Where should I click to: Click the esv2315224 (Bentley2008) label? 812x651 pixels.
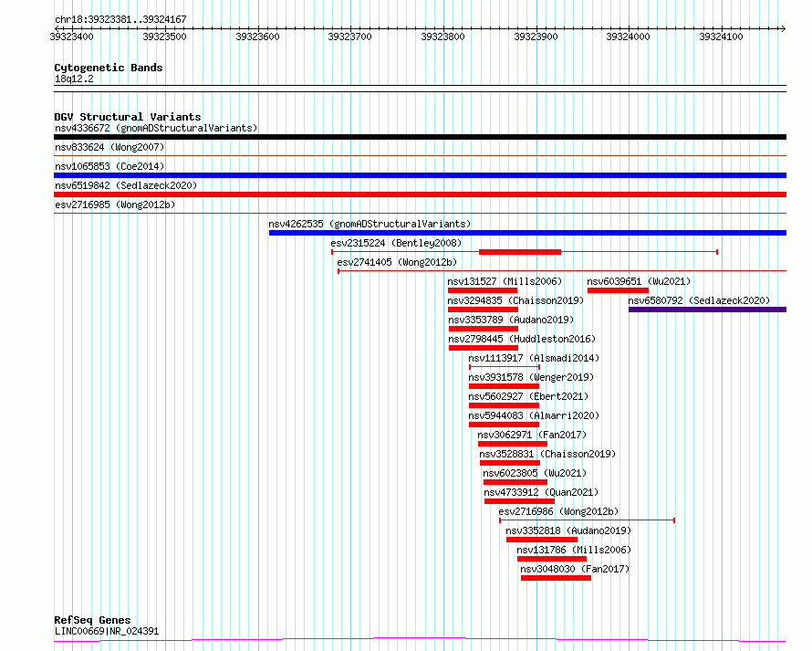(x=396, y=243)
